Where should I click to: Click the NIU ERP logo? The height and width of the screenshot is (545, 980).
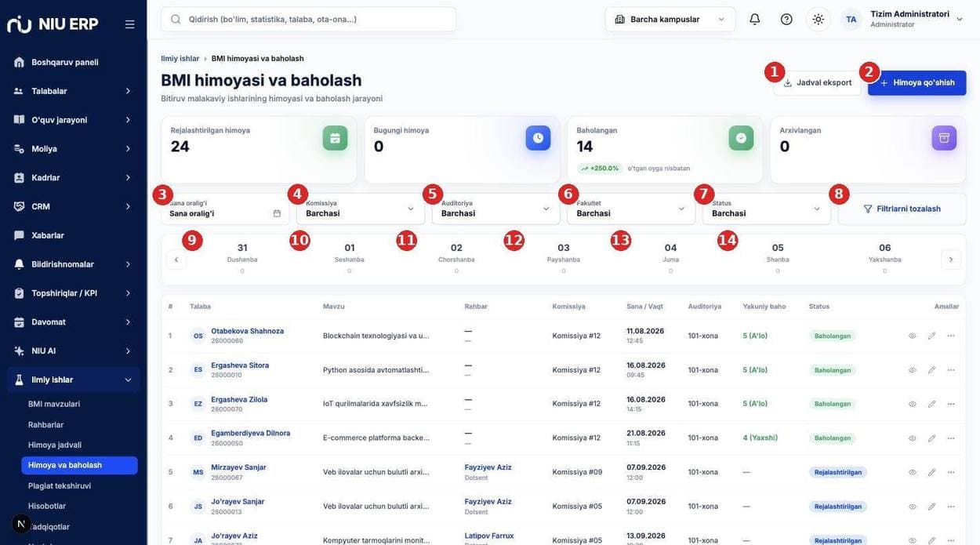click(53, 24)
